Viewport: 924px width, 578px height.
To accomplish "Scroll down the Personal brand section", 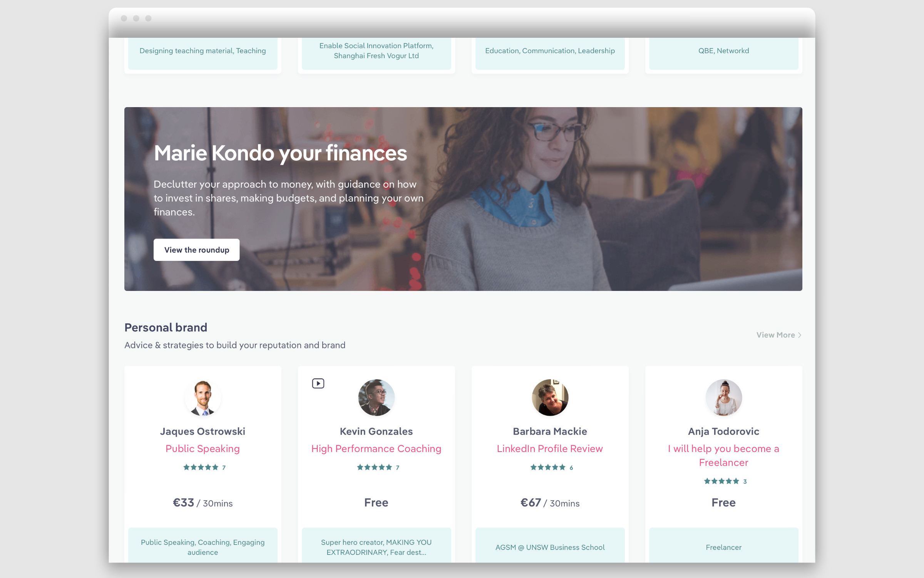I will [779, 334].
